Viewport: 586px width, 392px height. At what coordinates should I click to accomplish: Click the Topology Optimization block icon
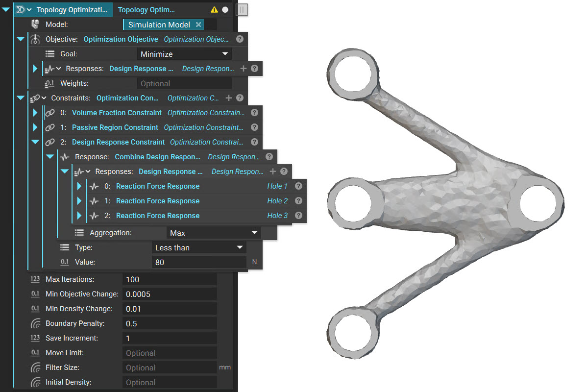[x=21, y=10]
